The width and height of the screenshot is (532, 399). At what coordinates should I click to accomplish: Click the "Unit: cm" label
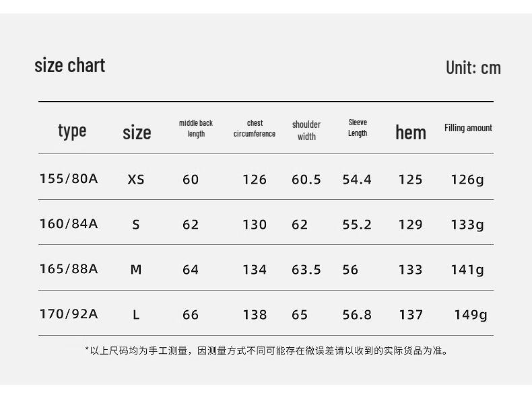tap(473, 67)
